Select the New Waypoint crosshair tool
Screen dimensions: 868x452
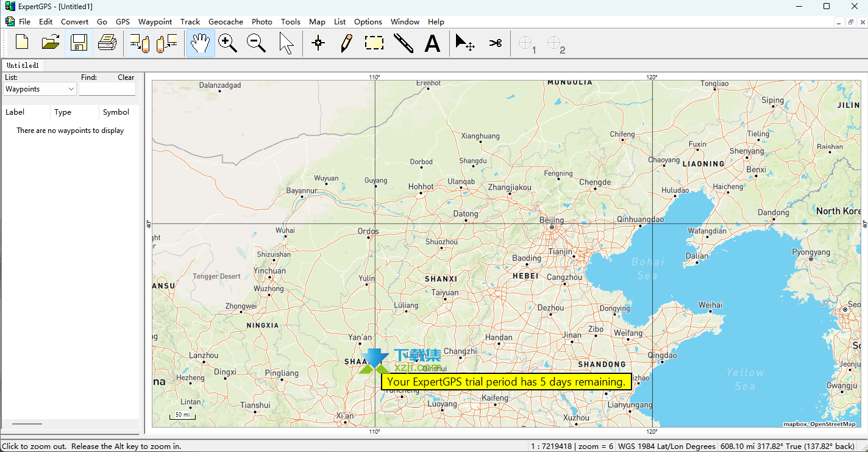coord(318,43)
